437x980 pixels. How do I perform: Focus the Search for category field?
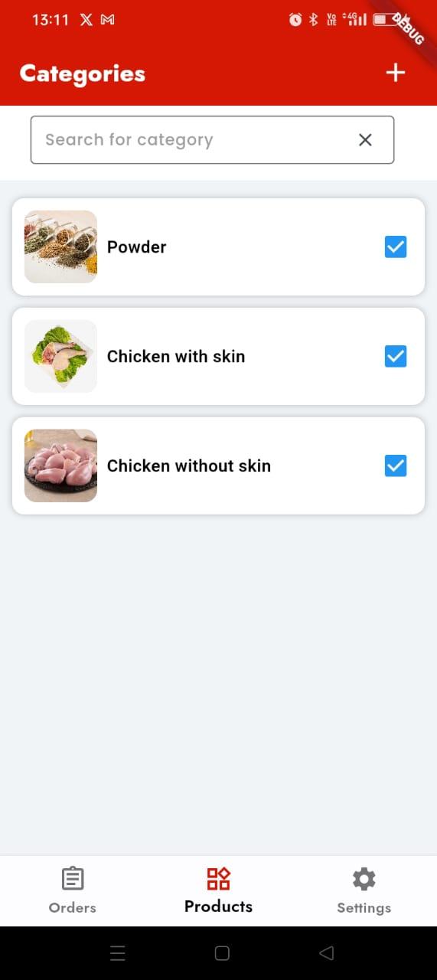[212, 139]
